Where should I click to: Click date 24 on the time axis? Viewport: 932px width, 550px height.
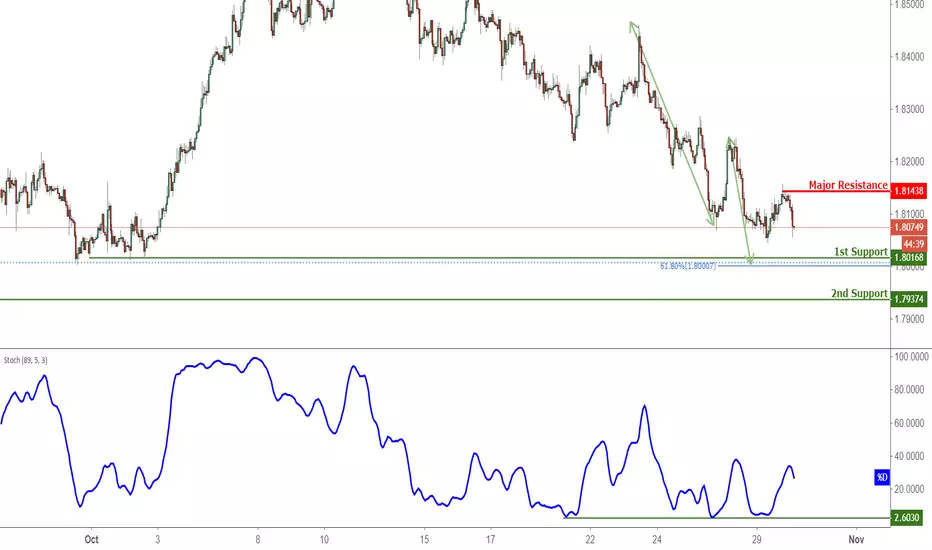point(657,540)
